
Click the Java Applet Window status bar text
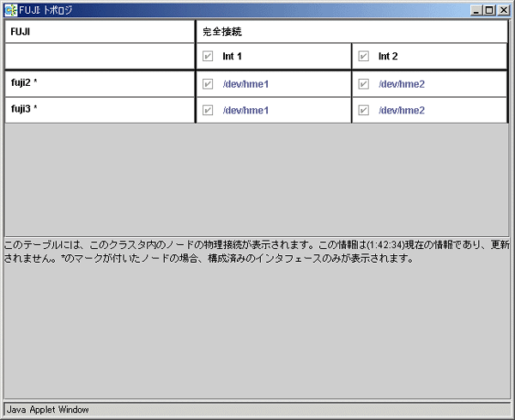click(47, 410)
